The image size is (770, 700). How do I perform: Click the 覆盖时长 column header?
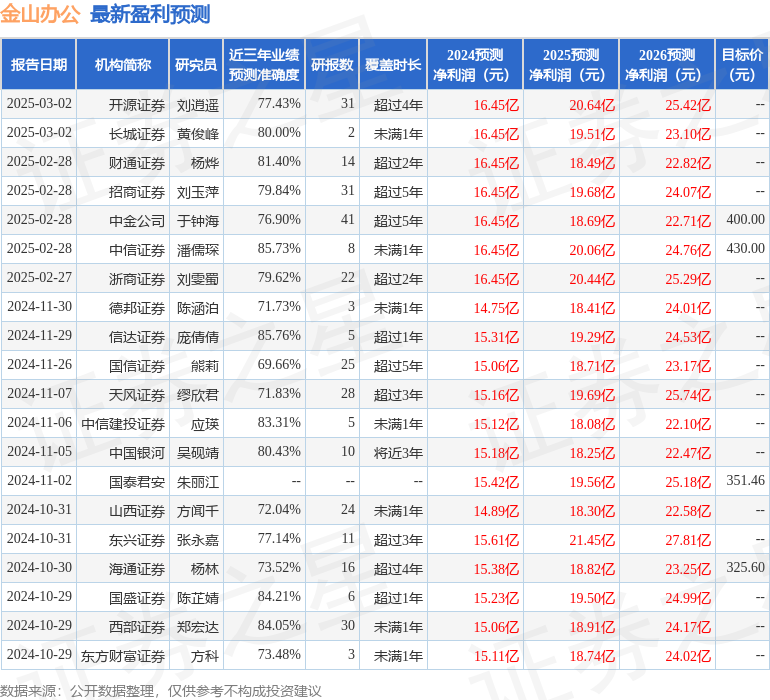pos(393,64)
